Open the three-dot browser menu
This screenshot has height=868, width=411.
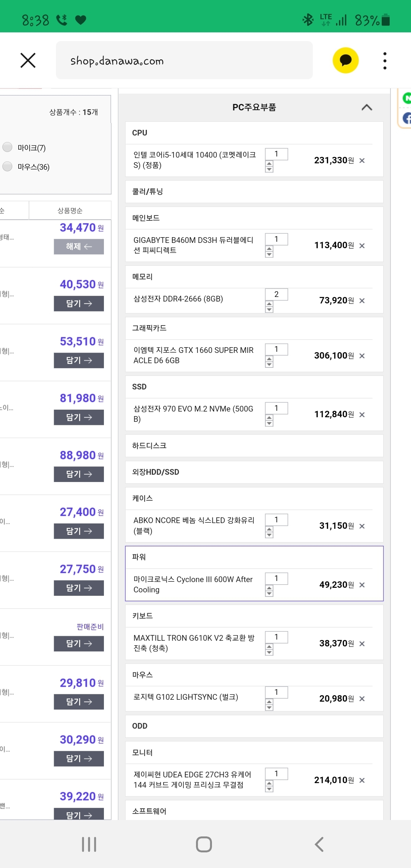point(385,61)
